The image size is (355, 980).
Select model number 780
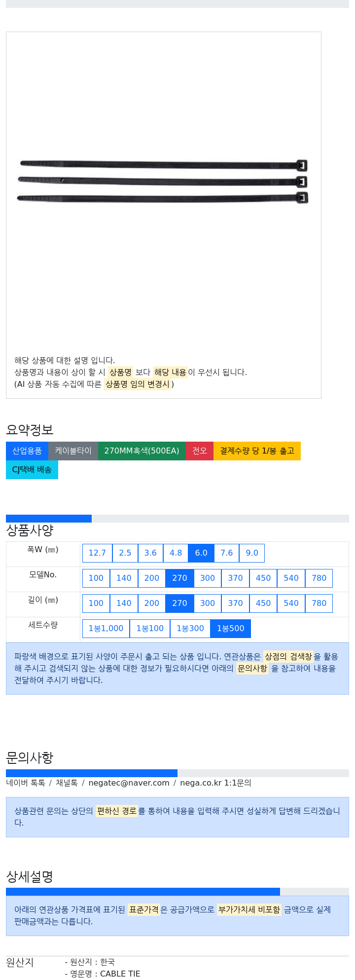(x=319, y=578)
